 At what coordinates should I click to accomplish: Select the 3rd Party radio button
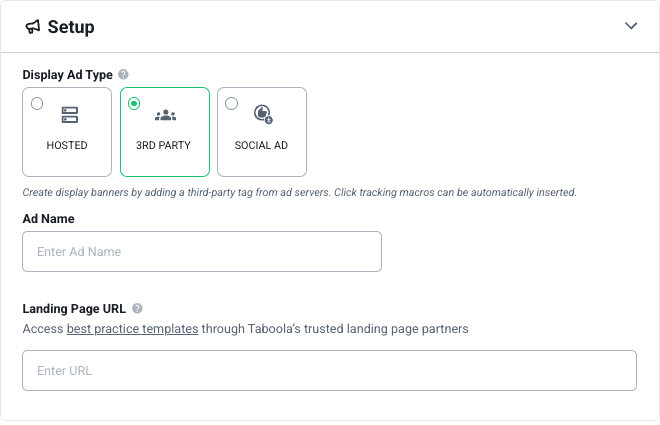pos(134,104)
